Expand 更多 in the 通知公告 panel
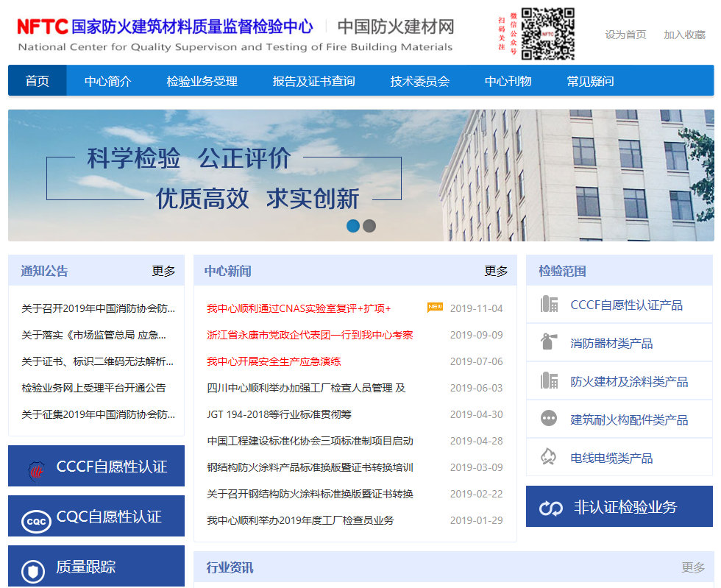The image size is (721, 588). pyautogui.click(x=163, y=271)
